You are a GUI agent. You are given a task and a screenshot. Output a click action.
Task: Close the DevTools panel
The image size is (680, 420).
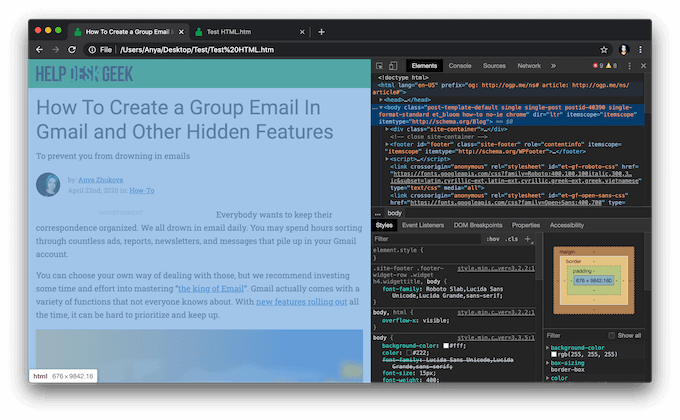coord(642,65)
